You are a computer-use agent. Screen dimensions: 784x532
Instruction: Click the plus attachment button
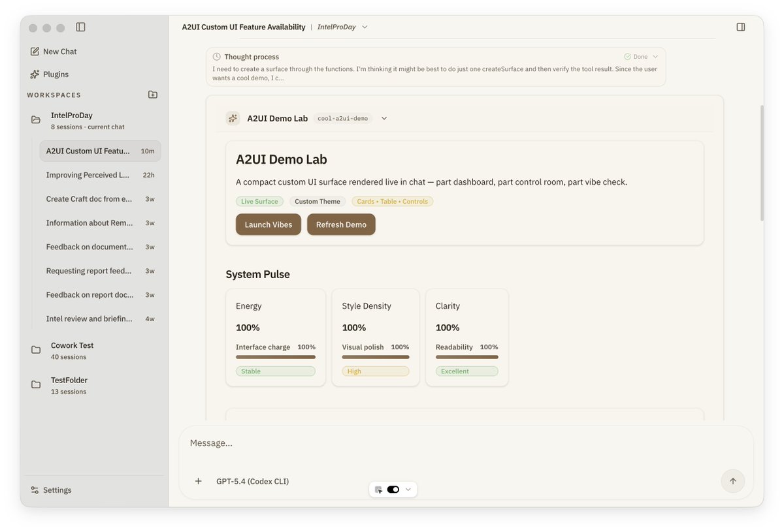pyautogui.click(x=199, y=481)
